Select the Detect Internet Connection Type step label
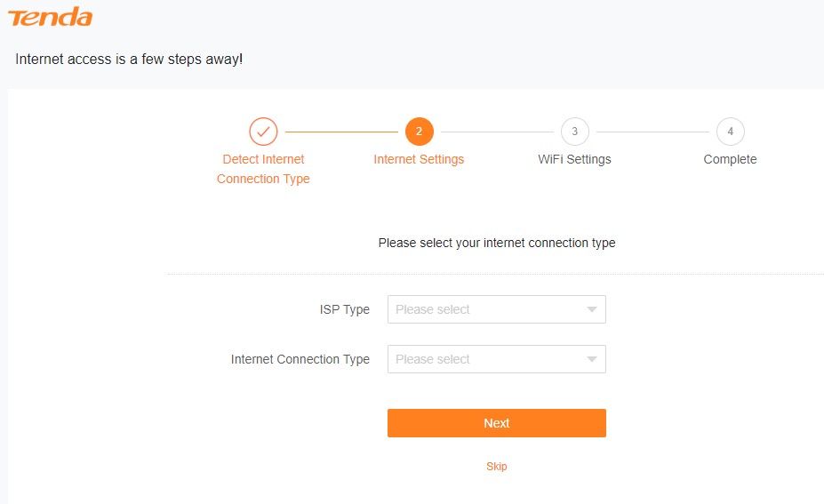The image size is (824, 504). 263,169
